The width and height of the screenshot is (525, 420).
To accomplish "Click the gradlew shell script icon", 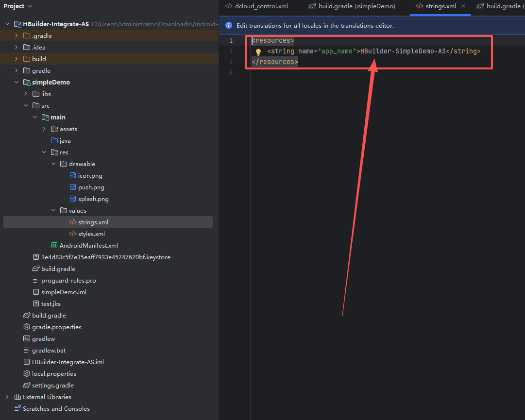I will point(26,339).
